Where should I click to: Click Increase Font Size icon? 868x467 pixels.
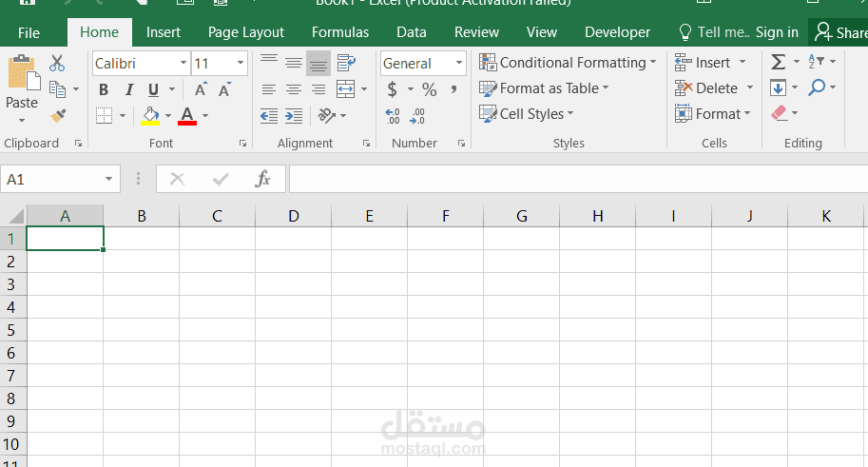click(201, 90)
